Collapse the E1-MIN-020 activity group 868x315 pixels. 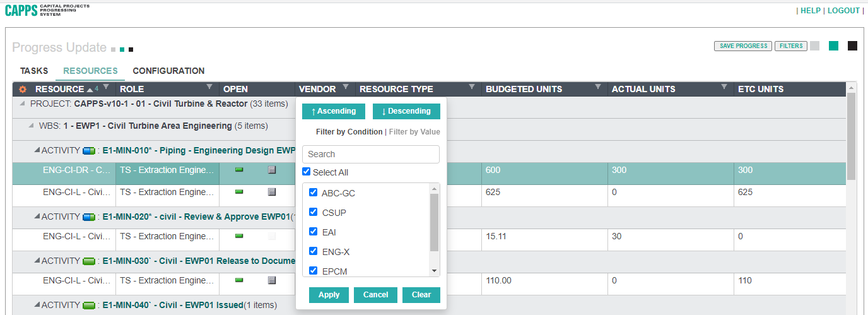pos(37,217)
